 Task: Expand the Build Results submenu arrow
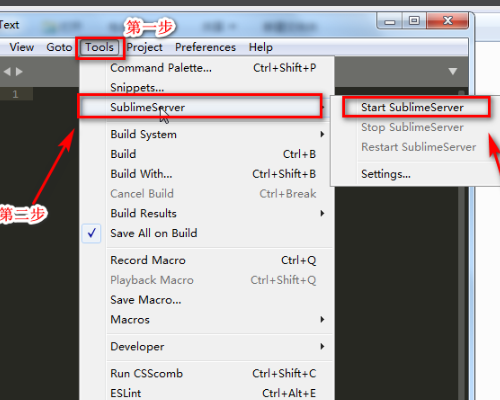(x=322, y=213)
